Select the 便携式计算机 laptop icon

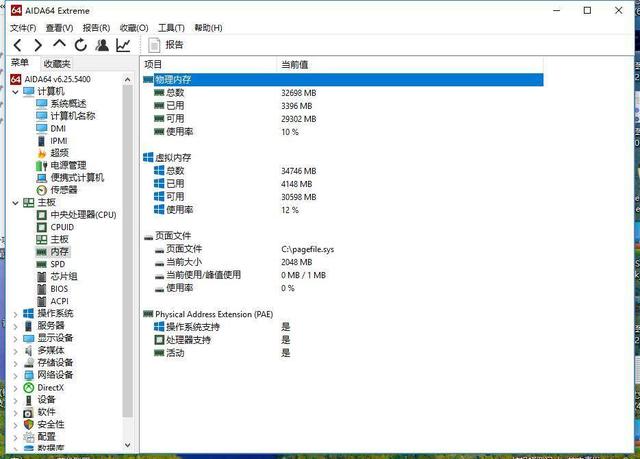click(42, 178)
